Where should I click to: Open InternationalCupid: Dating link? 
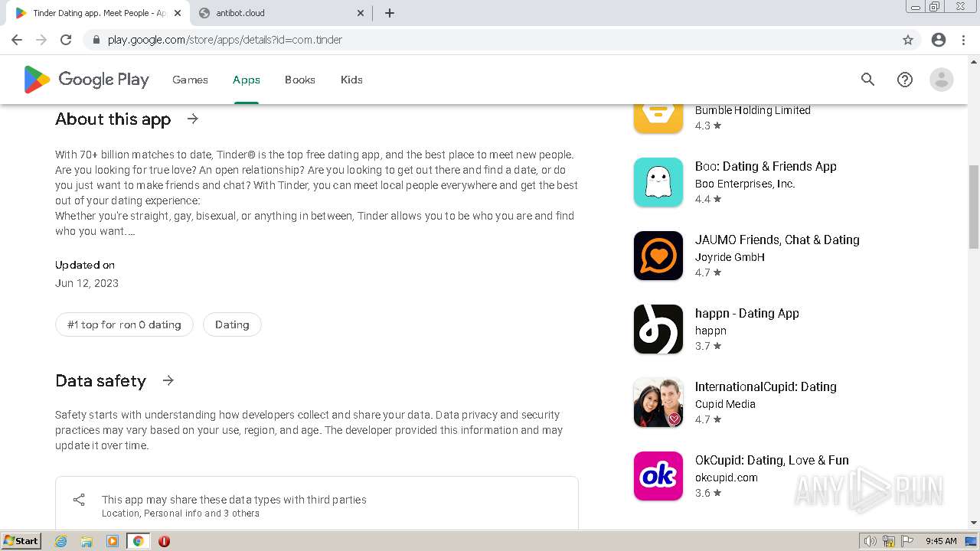coord(766,386)
